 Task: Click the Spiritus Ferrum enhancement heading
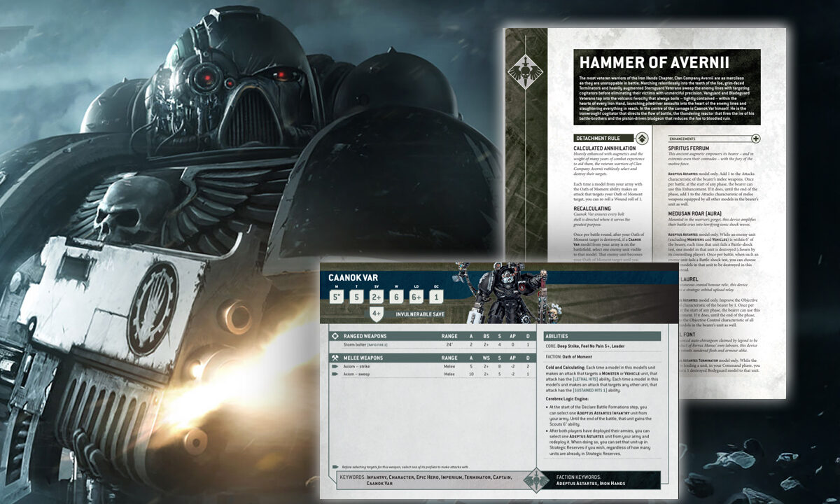(689, 148)
